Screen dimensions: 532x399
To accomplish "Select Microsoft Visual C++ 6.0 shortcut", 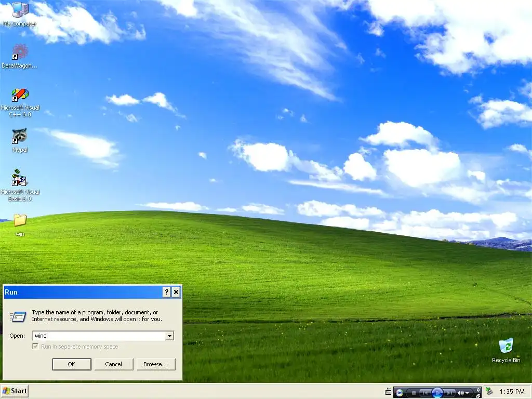I will [x=20, y=102].
